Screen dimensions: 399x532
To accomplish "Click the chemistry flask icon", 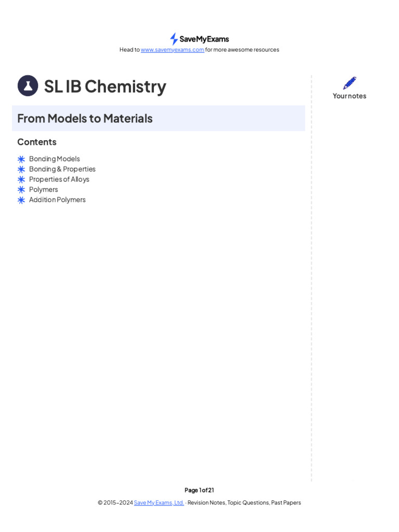I will (28, 86).
